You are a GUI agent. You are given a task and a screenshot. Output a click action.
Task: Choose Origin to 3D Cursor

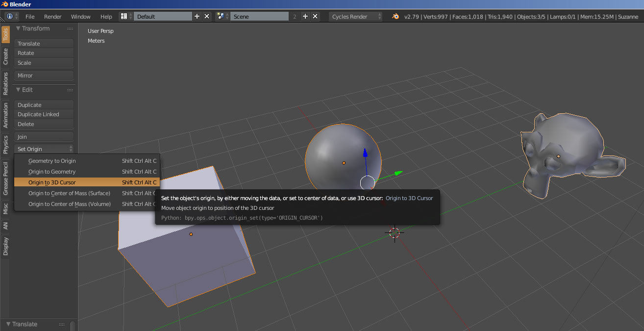87,182
